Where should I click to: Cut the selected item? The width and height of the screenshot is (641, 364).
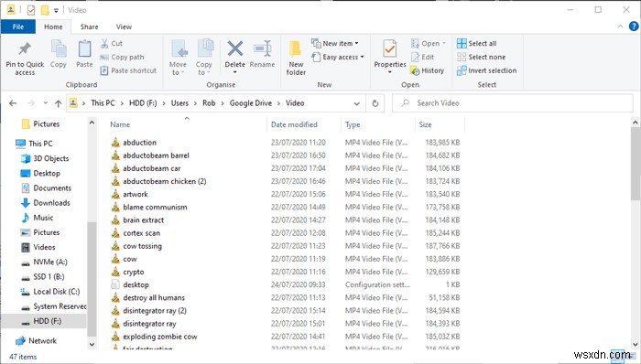[112, 43]
